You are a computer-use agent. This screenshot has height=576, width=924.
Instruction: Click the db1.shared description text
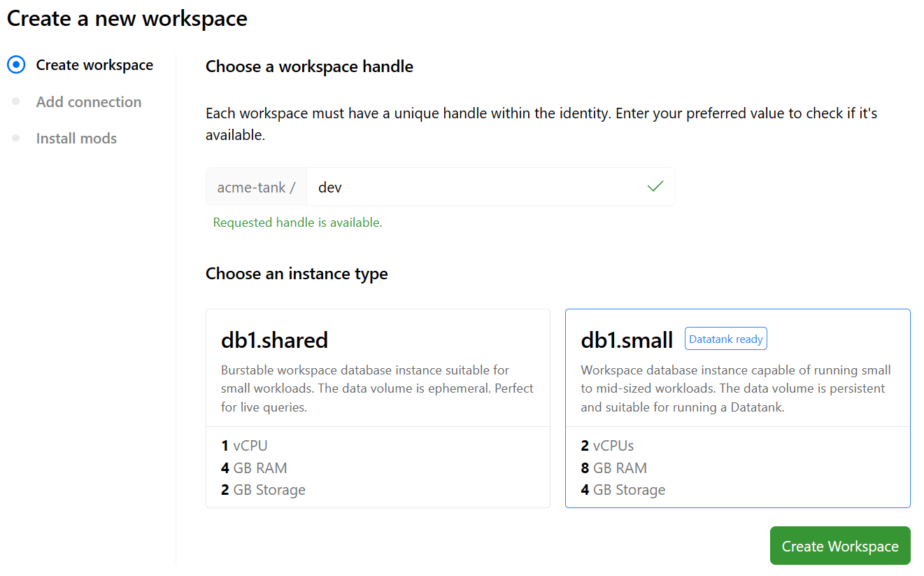[377, 388]
